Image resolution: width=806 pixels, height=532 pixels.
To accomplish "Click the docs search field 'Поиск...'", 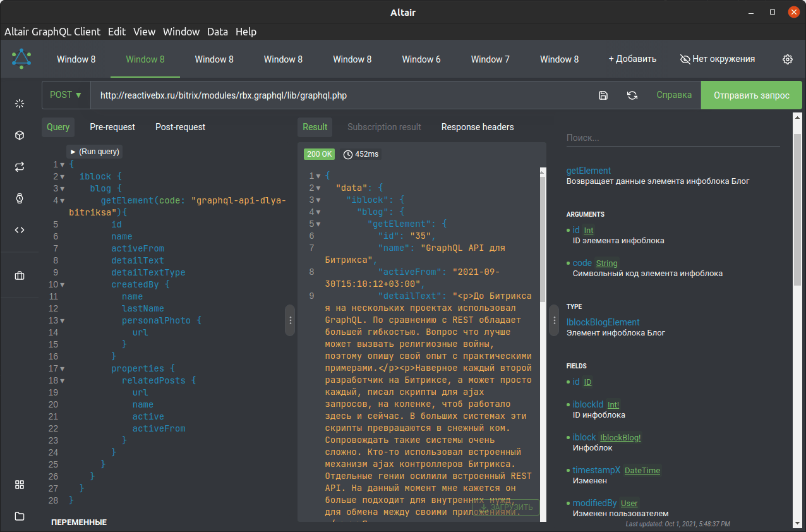I will coord(673,138).
